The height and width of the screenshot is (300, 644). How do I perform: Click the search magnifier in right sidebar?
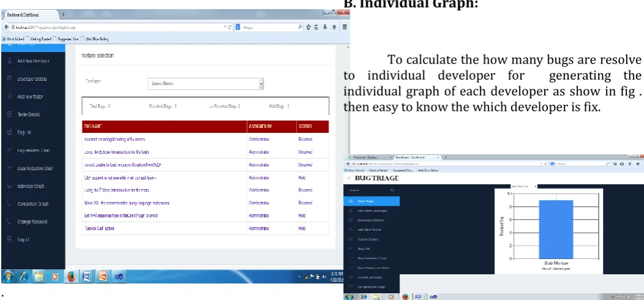pos(392,190)
